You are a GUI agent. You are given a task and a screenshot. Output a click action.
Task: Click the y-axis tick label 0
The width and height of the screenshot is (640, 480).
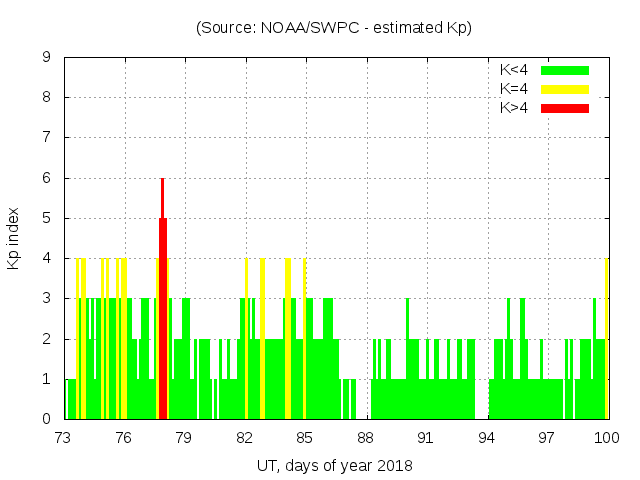[x=47, y=419]
